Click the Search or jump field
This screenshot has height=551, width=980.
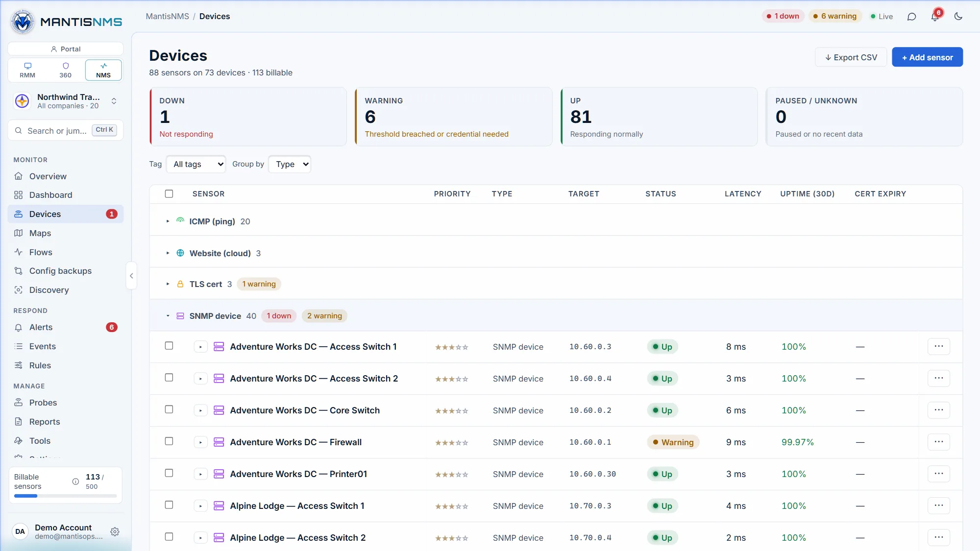point(66,130)
